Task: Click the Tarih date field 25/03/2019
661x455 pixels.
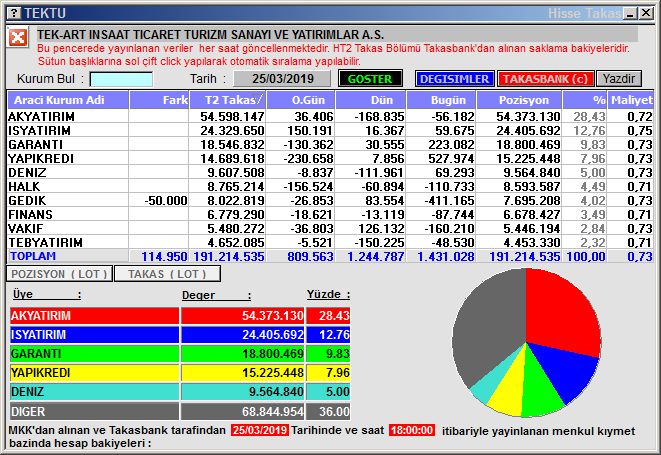Action: 282,79
